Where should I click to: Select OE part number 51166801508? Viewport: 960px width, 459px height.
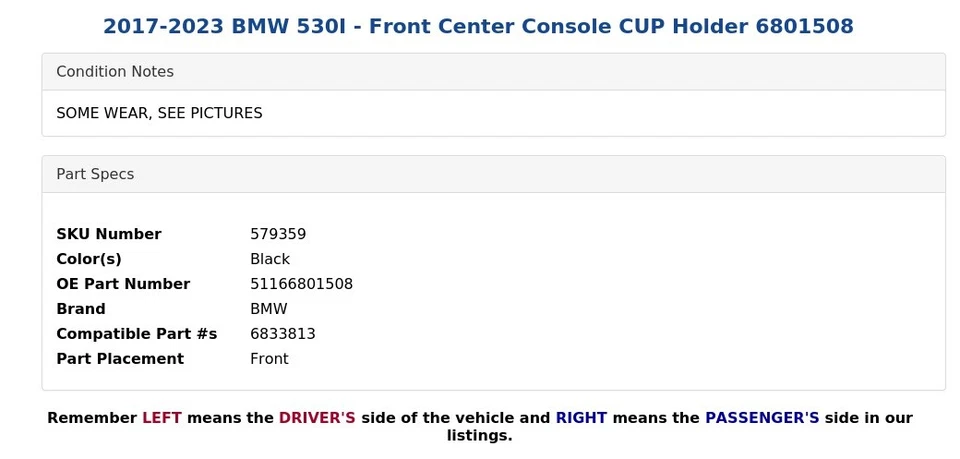click(302, 284)
